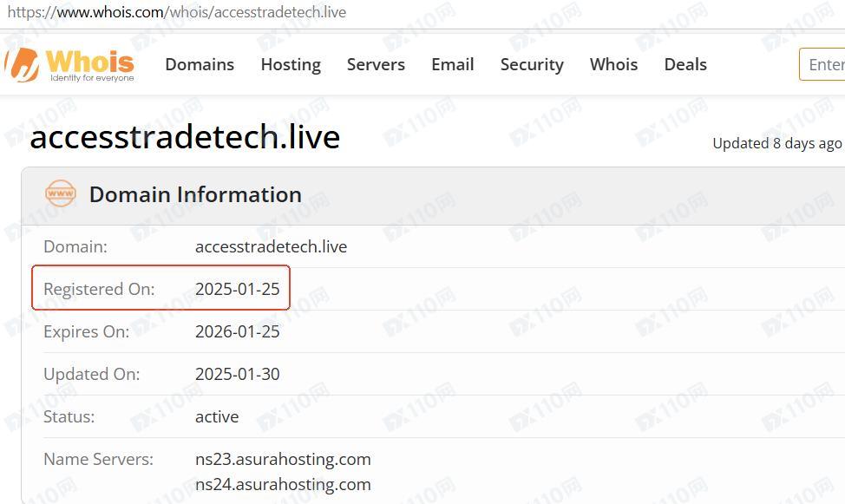Open the Deals menu
845x504 pixels.
point(685,65)
